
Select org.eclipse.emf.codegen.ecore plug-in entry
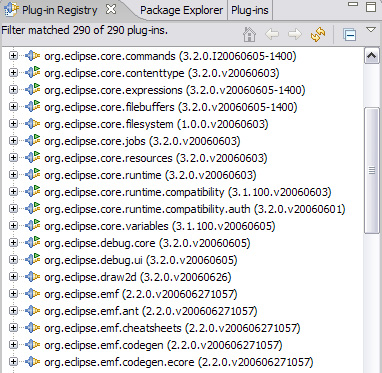[x=179, y=362]
